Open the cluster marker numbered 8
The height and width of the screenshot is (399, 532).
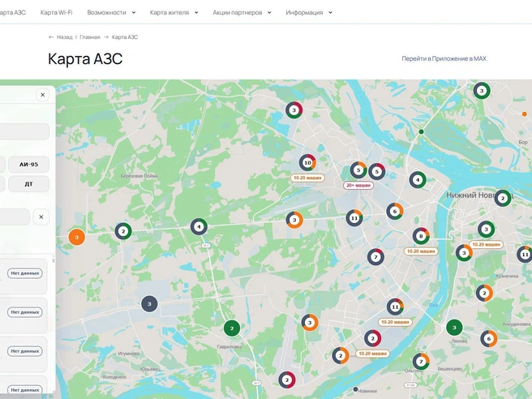pos(421,236)
